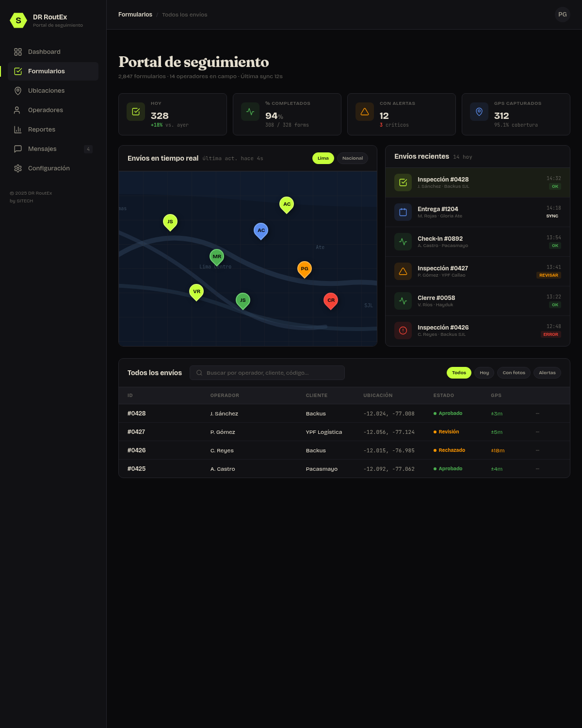Open Inspección #0427 recent submission
The height and width of the screenshot is (728, 582).
pyautogui.click(x=478, y=271)
